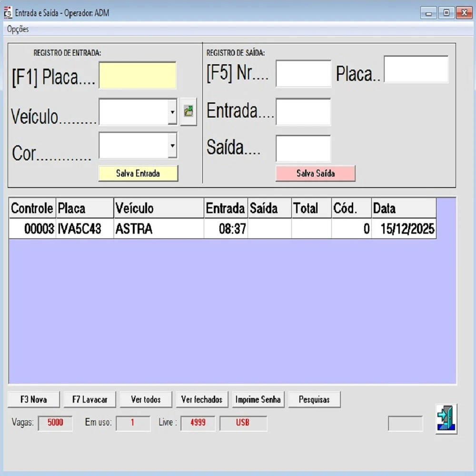
Task: Open the Ver fechados list
Action: point(202,400)
